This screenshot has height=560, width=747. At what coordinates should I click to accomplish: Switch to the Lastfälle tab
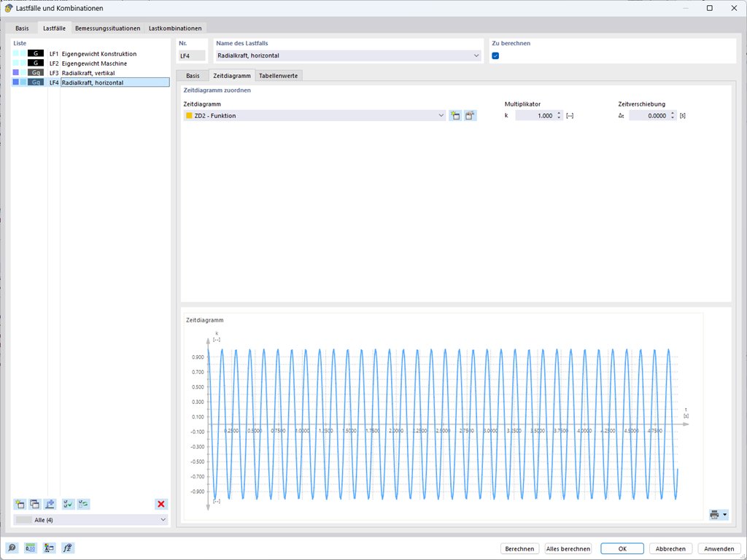tap(54, 28)
